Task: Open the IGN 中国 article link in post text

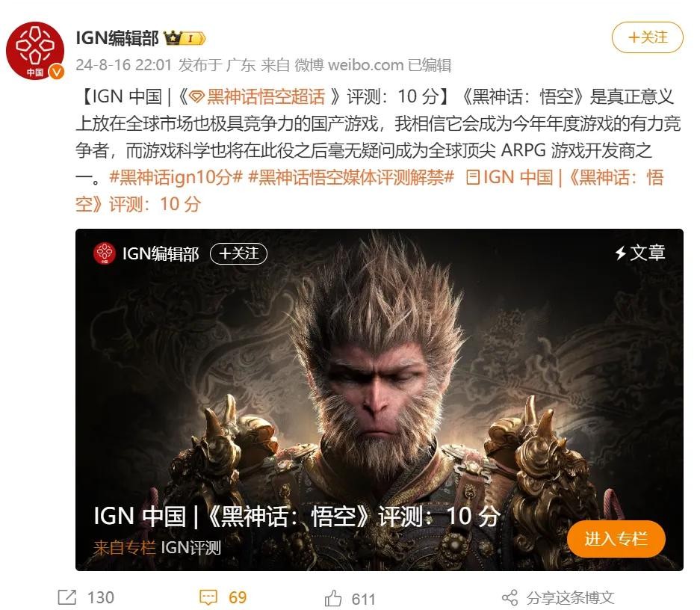Action: pyautogui.click(x=370, y=191)
